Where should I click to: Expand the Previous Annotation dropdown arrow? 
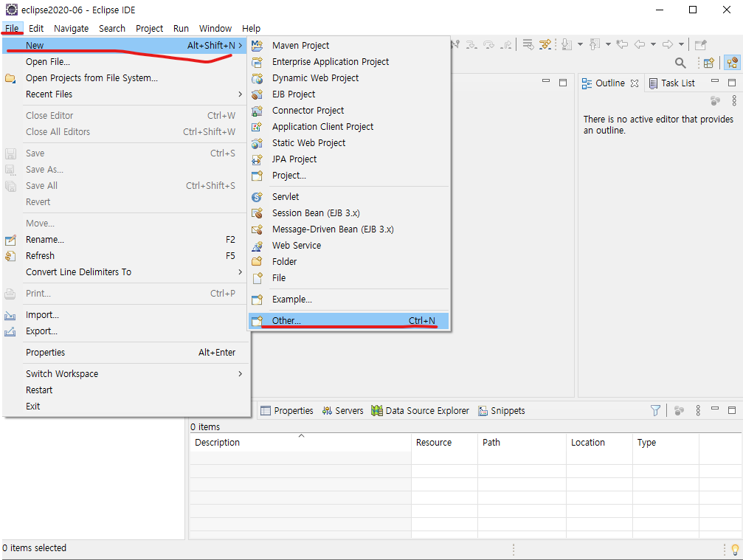click(608, 44)
